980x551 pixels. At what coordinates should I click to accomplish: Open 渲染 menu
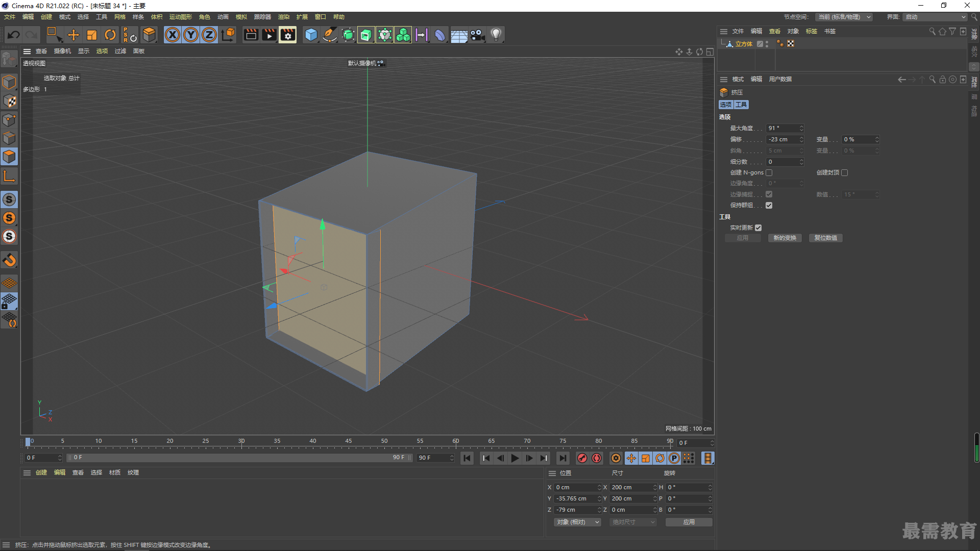point(284,17)
